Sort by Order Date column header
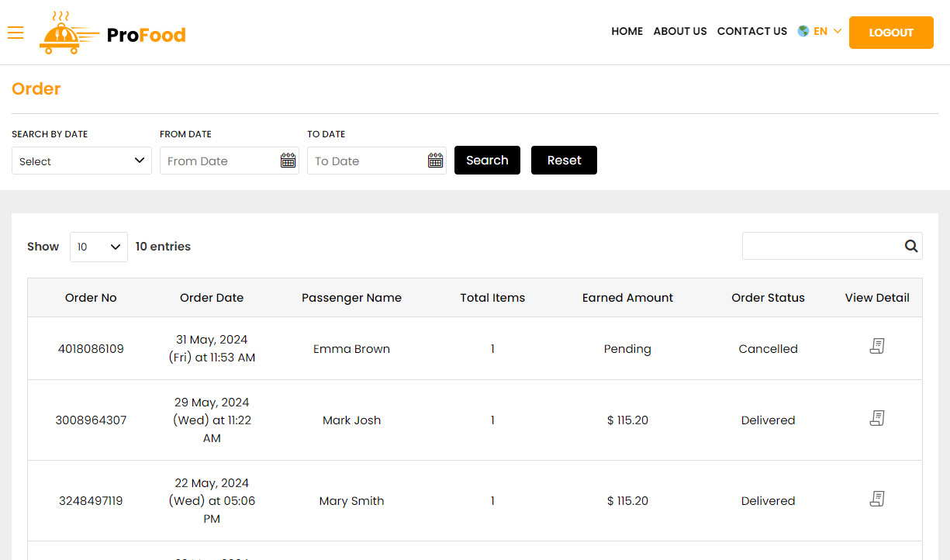The image size is (950, 560). [212, 298]
